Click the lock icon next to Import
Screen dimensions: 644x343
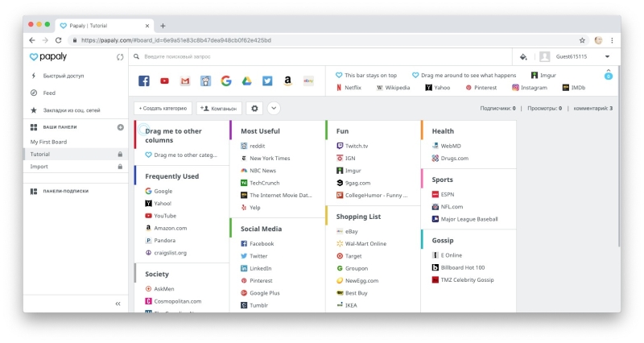click(x=120, y=167)
